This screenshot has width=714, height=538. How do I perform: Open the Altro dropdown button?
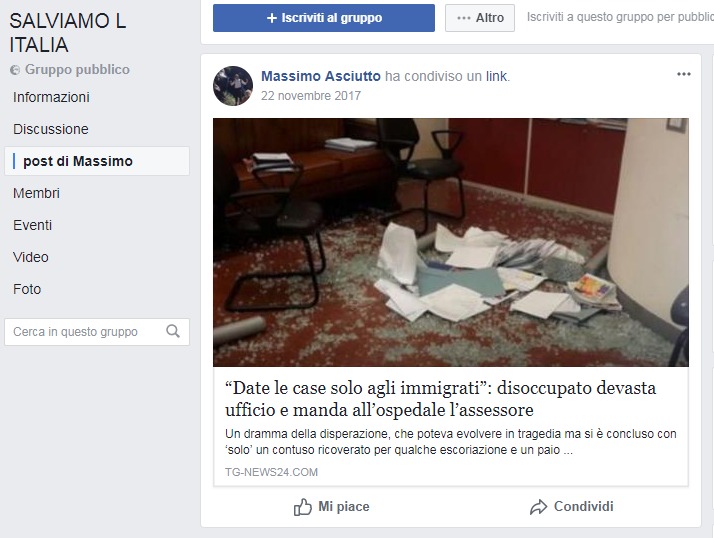tap(479, 18)
